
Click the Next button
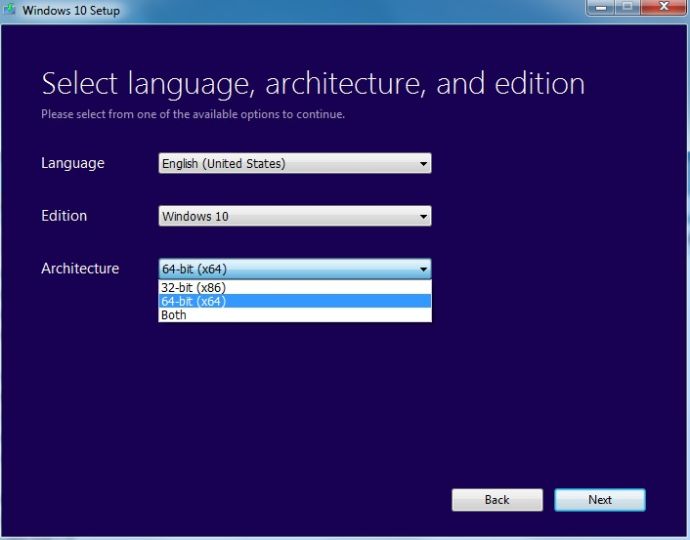pos(600,500)
